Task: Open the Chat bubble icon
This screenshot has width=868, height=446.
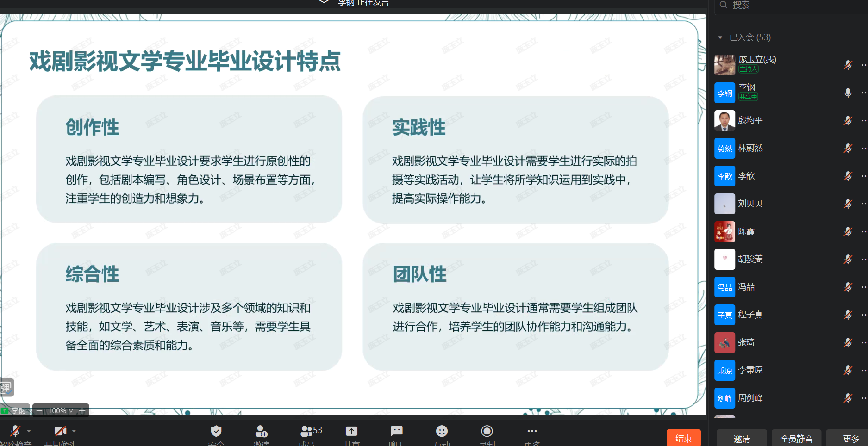Action: [x=397, y=431]
